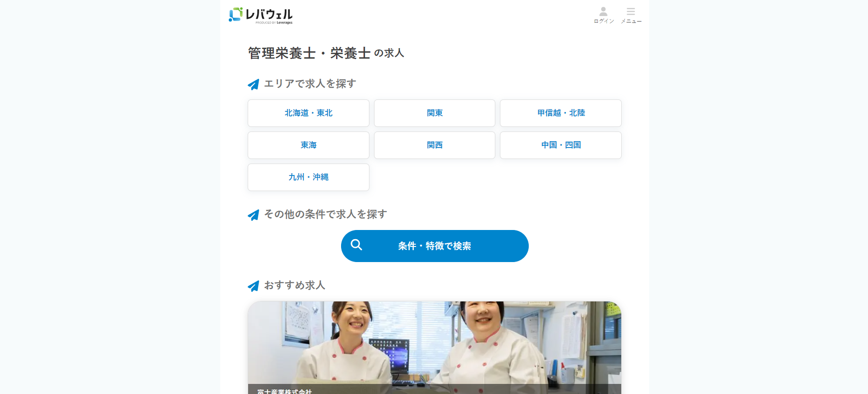Click the レバウェル logo

click(260, 15)
